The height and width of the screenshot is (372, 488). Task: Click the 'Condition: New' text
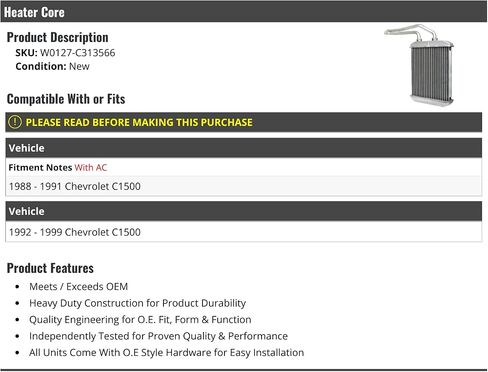[52, 66]
